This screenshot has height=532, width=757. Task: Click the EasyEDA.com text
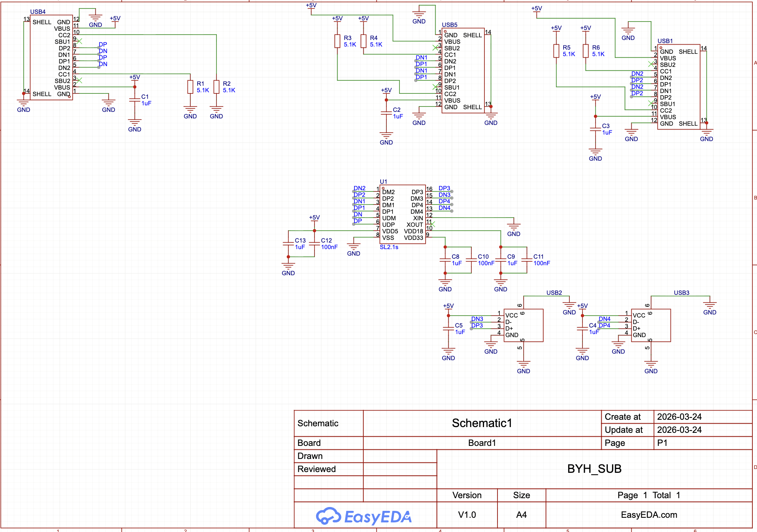649,515
